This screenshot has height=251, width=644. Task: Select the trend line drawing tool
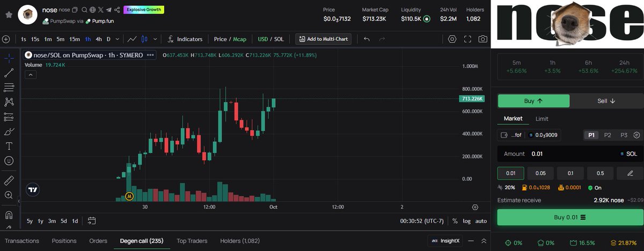(9, 73)
